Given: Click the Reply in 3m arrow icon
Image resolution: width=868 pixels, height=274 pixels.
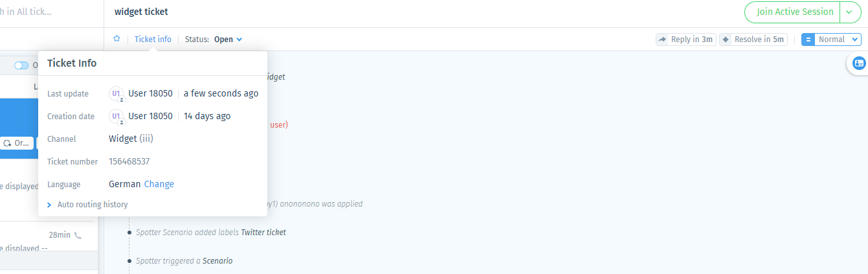Looking at the screenshot, I should coord(662,40).
